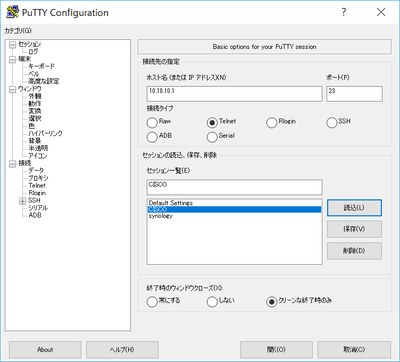Choose クリーンな終了時のみ option

[272, 302]
